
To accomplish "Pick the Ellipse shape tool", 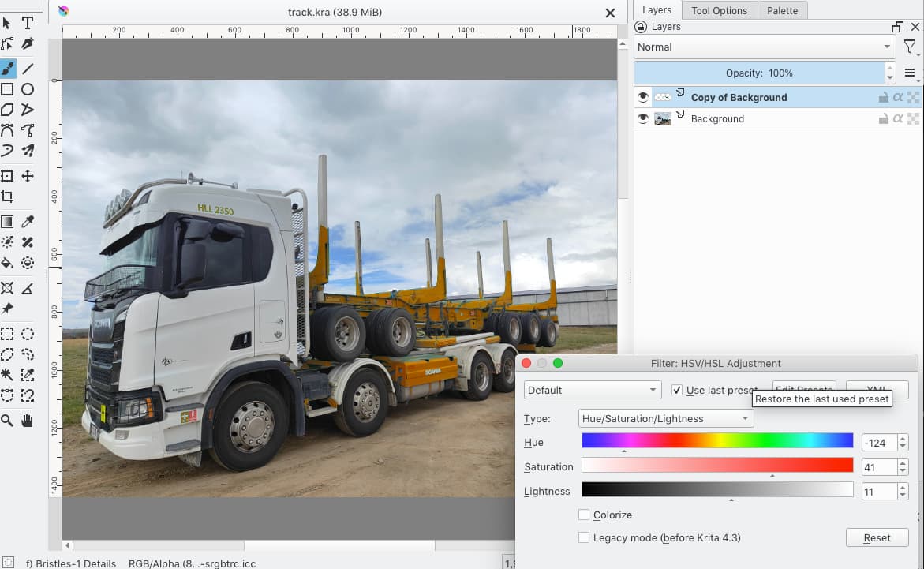I will pyautogui.click(x=28, y=89).
